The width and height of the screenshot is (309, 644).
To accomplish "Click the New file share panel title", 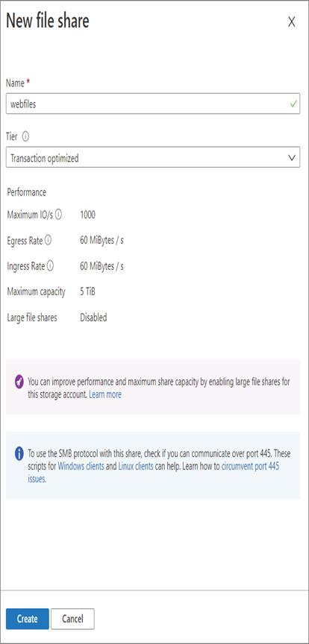I will tap(47, 21).
